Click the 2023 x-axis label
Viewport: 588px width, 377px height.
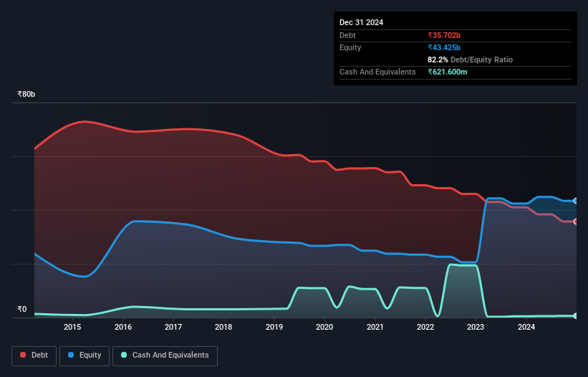(476, 327)
